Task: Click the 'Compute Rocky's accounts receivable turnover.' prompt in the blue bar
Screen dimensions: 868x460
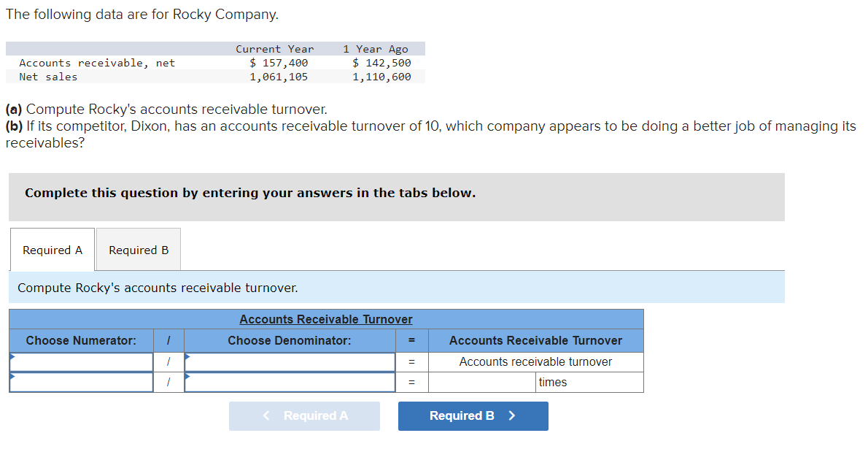Action: point(158,288)
